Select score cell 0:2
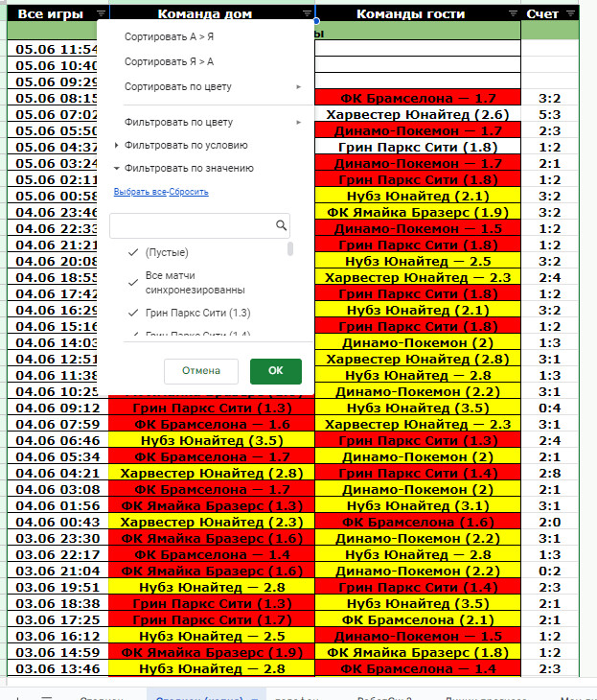Viewport: 597px width, 700px height. pyautogui.click(x=550, y=571)
